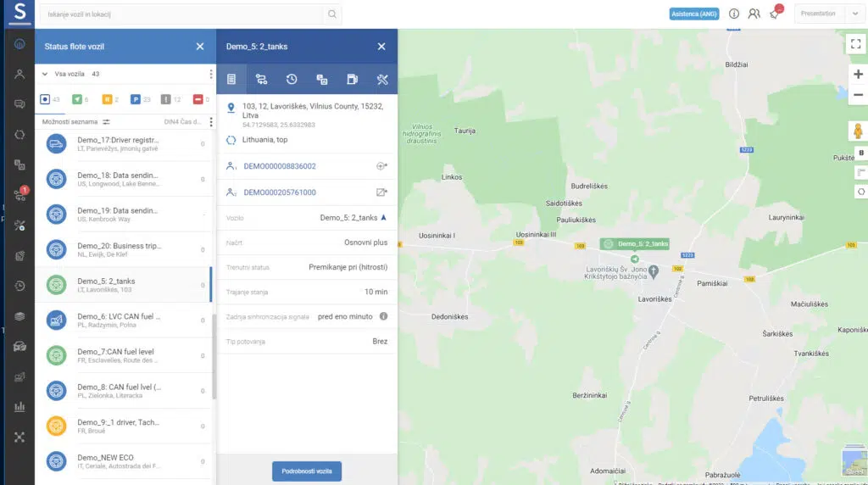Click the vehicle search input field
The height and width of the screenshot is (485, 868).
(182, 14)
